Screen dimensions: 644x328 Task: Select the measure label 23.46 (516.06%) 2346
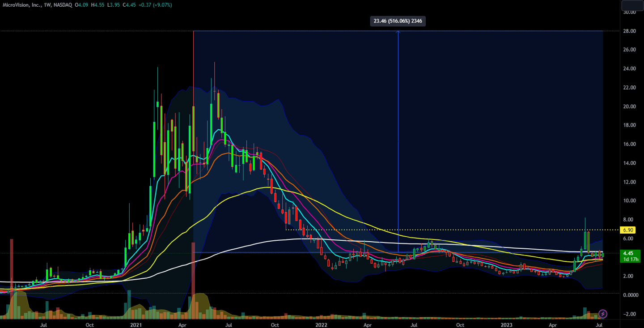coord(398,21)
